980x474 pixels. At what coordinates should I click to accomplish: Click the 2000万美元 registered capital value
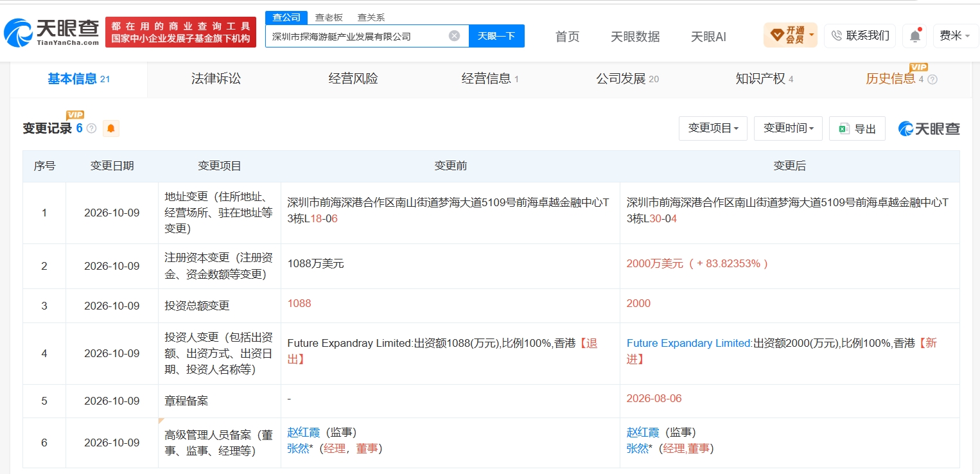(655, 263)
